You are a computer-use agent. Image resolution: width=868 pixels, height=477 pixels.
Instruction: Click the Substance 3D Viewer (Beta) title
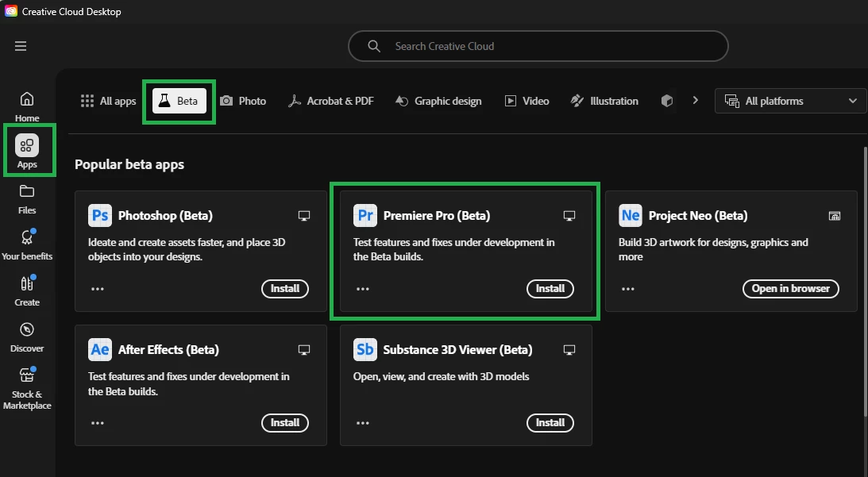pos(457,350)
